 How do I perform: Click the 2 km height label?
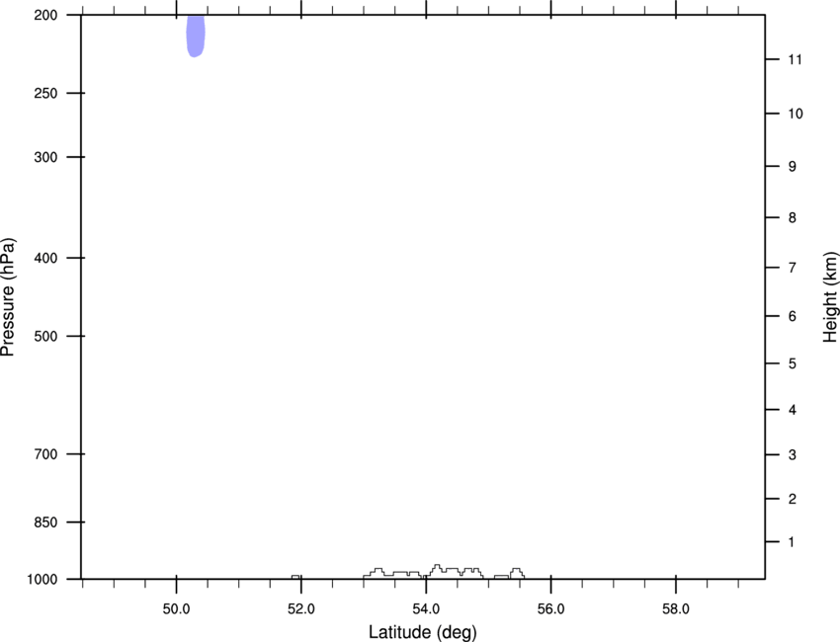point(793,499)
